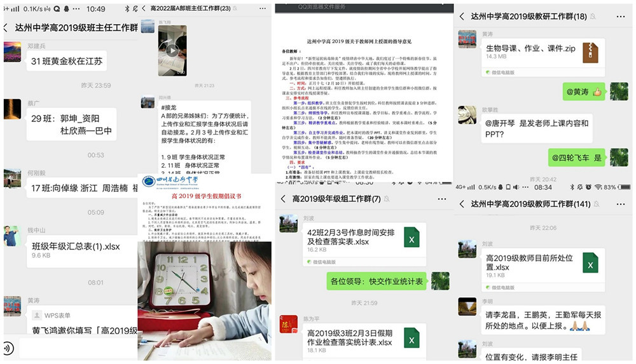The width and height of the screenshot is (636, 364).
Task: Tap message input box in 班主任工作群
Action: 78,347
